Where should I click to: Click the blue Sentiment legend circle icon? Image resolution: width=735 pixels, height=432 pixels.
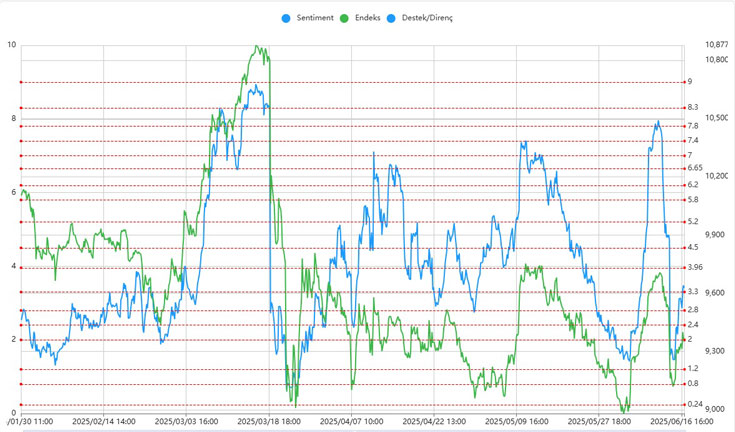(x=289, y=19)
